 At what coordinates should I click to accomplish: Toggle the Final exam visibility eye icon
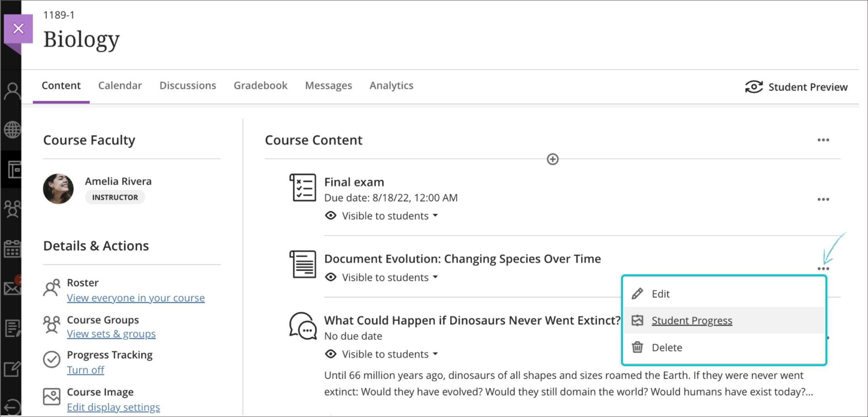[x=331, y=216]
